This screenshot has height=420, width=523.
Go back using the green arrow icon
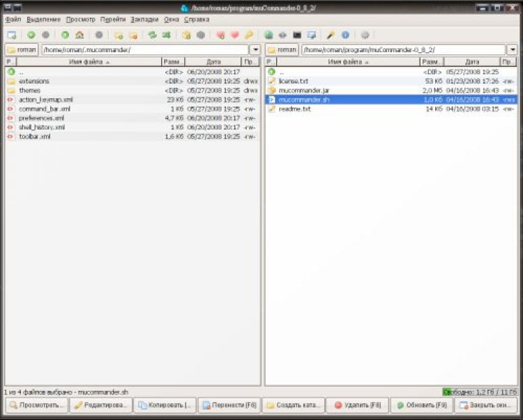coord(31,35)
